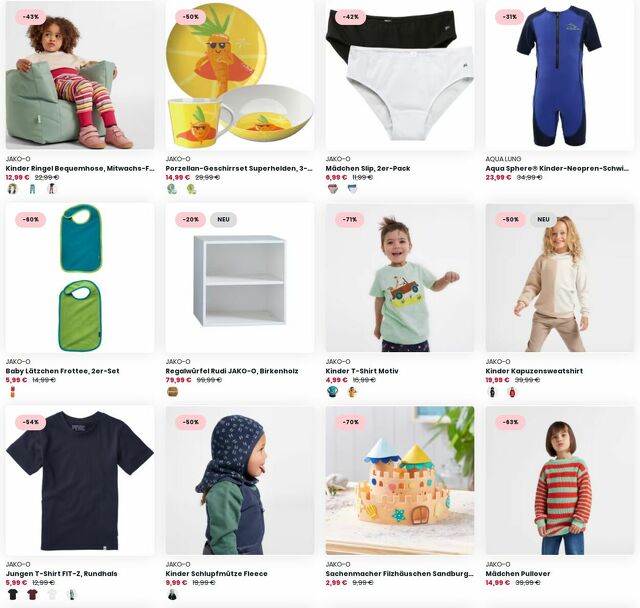
Task: Pick the white slip variant of Mädchen Slip
Action: tap(352, 189)
